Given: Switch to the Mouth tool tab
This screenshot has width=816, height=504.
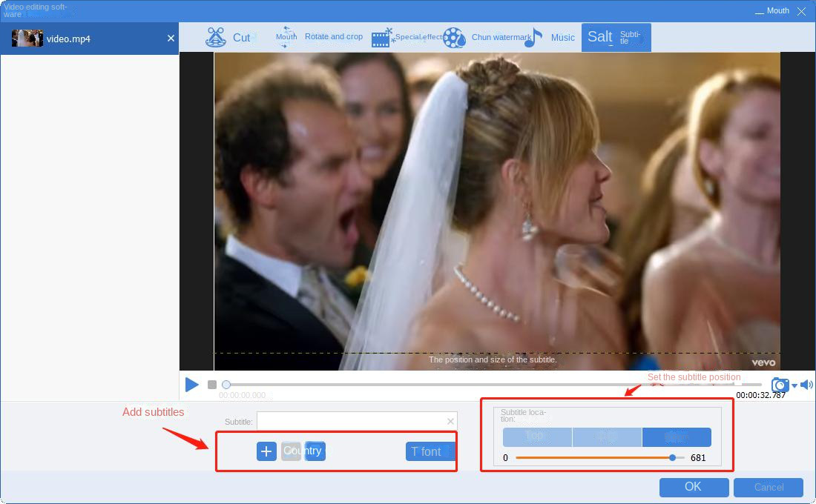Looking at the screenshot, I should pyautogui.click(x=286, y=36).
